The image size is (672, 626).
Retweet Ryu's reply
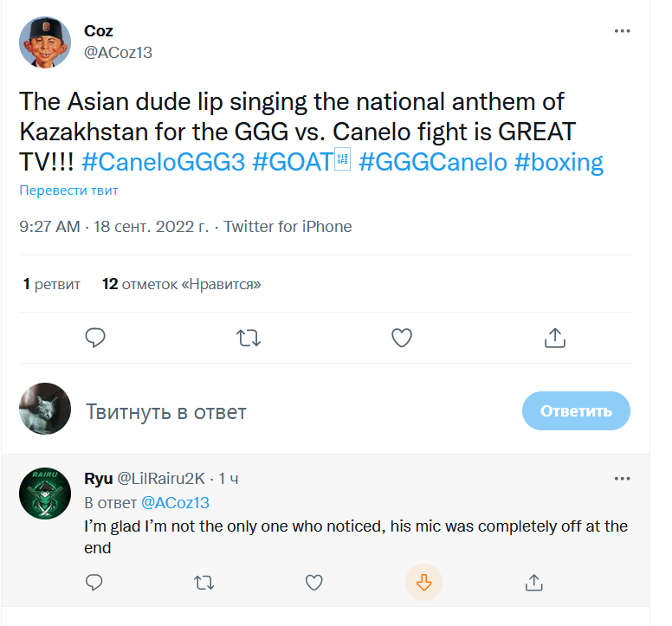(x=204, y=582)
